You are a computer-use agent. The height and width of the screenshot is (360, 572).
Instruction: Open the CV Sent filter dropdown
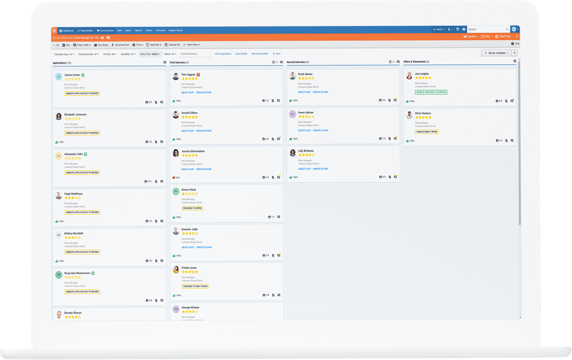tap(109, 54)
